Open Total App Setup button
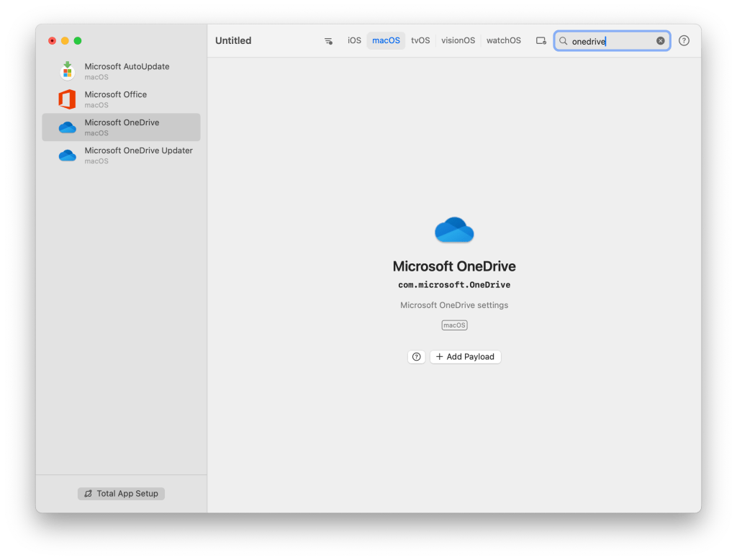The width and height of the screenshot is (737, 560). tap(122, 494)
